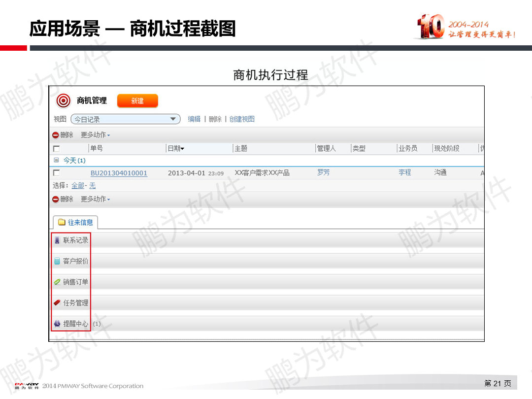Click the 创建视图 link
The height and width of the screenshot is (399, 532).
(x=242, y=119)
